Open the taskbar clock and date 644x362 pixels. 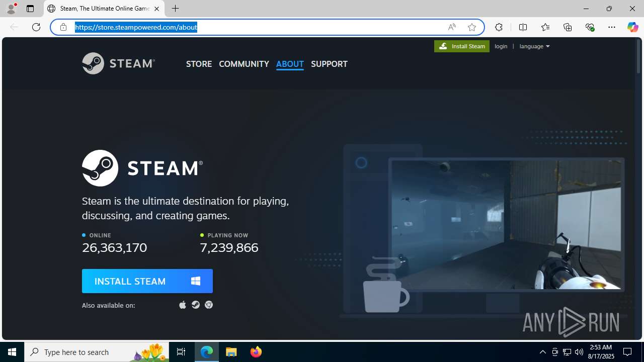[x=601, y=352]
